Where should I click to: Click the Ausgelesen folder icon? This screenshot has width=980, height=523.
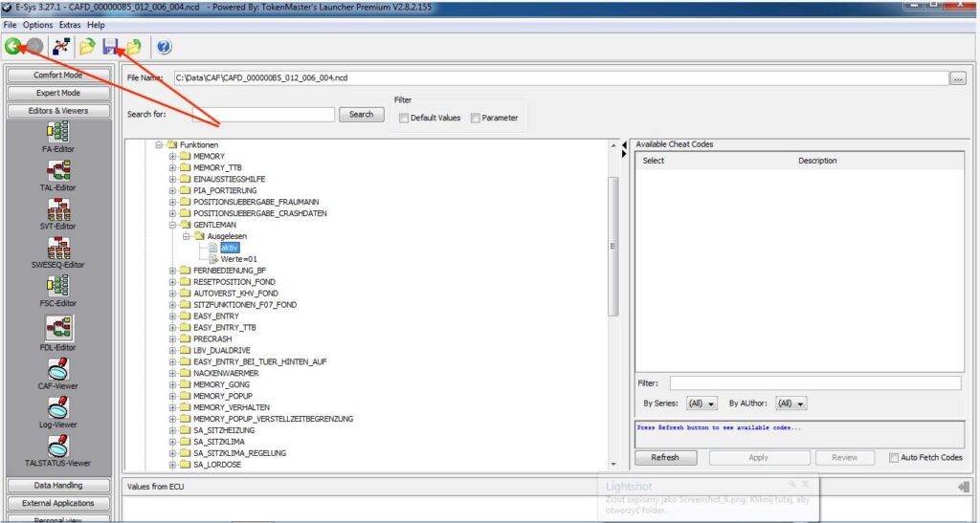click(x=199, y=236)
